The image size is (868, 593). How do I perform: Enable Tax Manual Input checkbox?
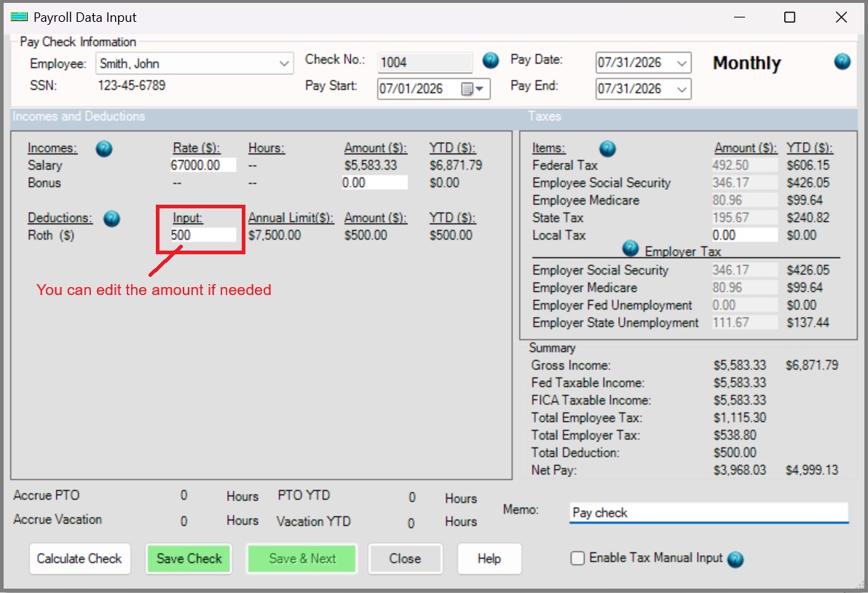577,558
